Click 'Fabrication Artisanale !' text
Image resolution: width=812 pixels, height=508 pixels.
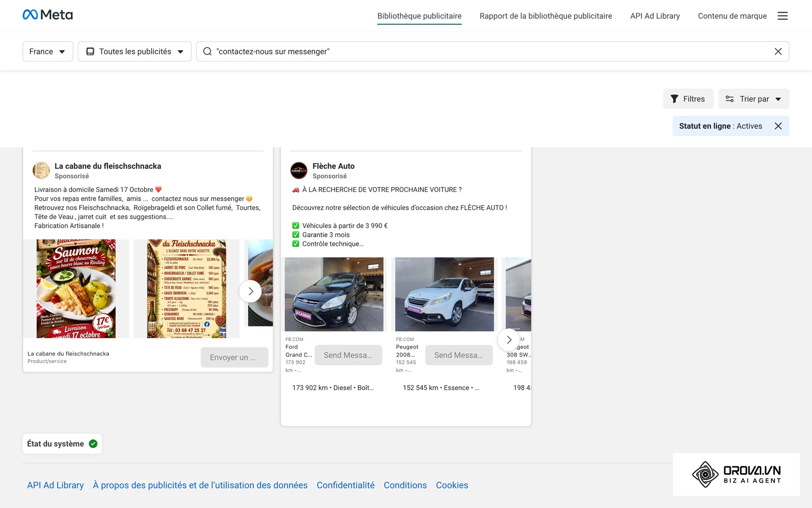tap(69, 226)
